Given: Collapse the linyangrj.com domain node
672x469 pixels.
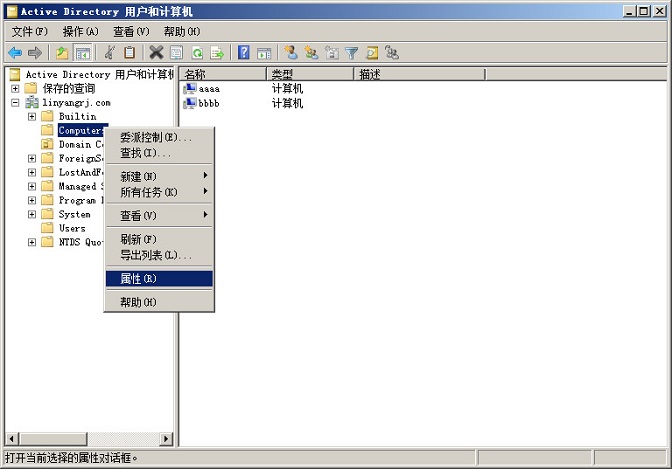Looking at the screenshot, I should (16, 102).
